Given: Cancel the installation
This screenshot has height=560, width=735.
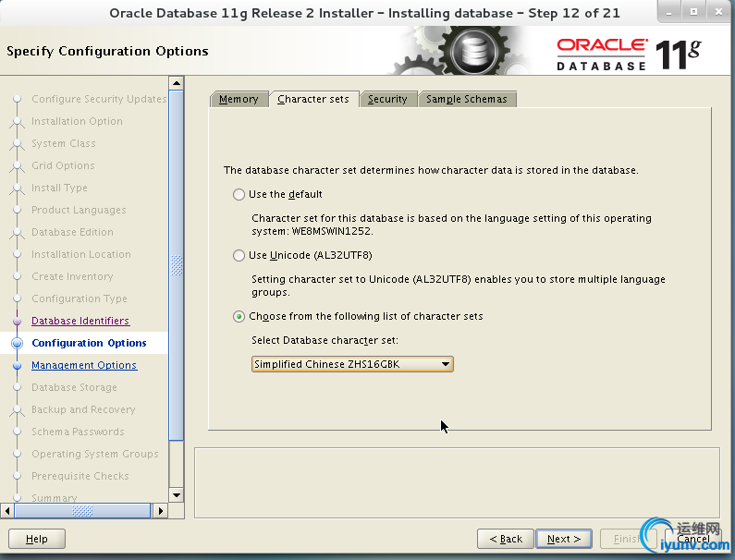Looking at the screenshot, I should click(x=692, y=539).
